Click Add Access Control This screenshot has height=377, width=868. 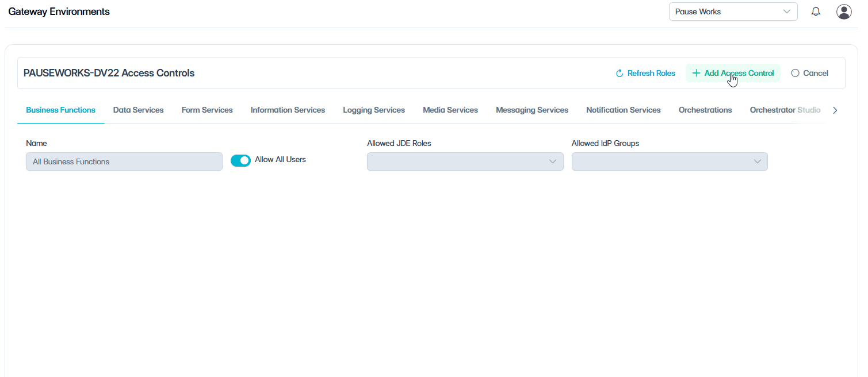pos(733,73)
